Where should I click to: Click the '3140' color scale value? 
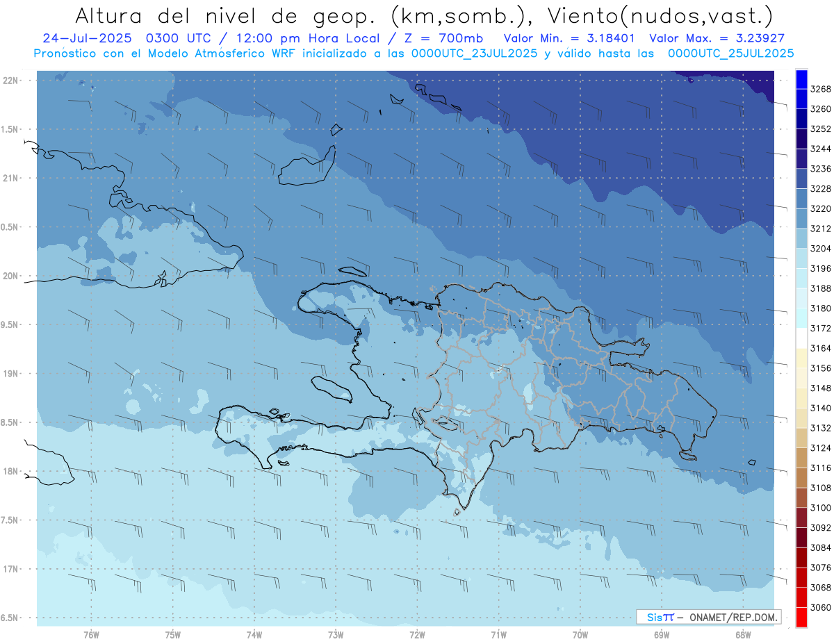pyautogui.click(x=821, y=408)
